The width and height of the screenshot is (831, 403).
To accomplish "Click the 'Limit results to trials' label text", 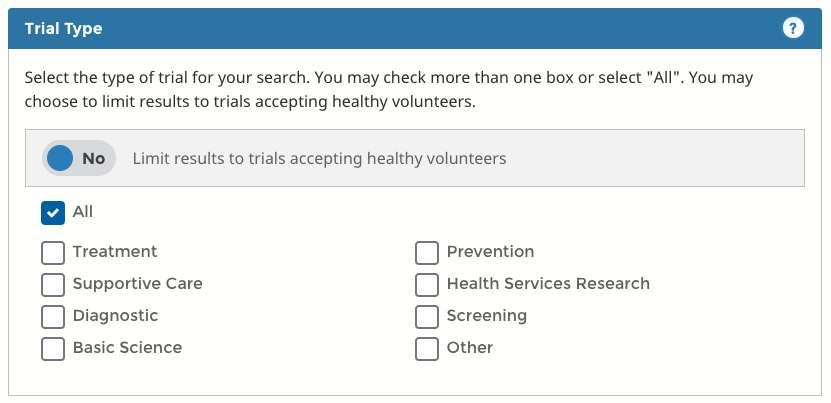I will point(319,158).
